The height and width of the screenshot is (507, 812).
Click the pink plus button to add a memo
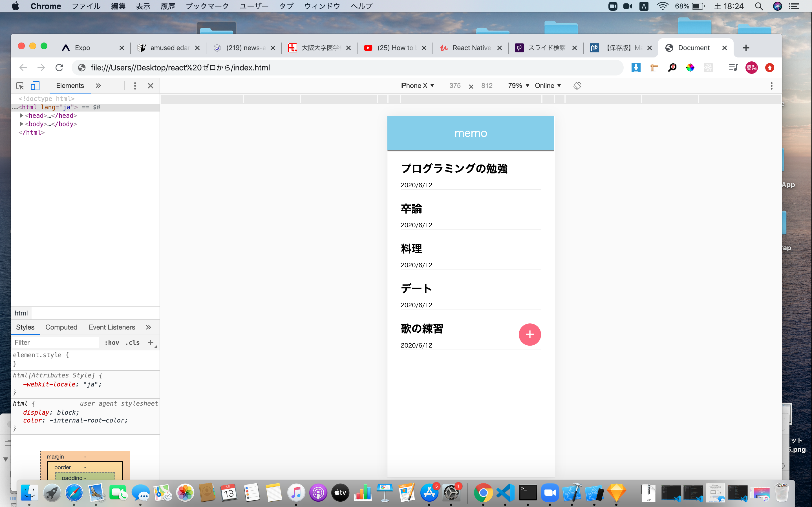[x=530, y=334]
